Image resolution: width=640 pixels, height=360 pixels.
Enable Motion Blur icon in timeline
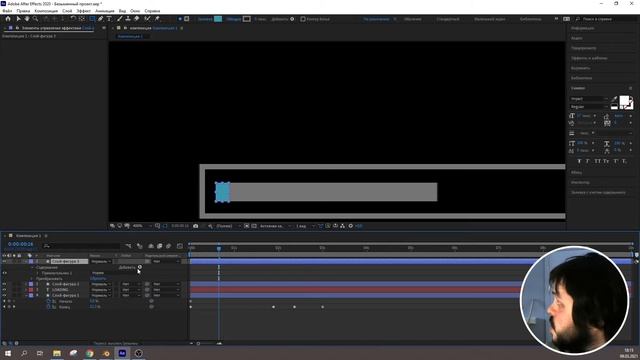pos(169,246)
